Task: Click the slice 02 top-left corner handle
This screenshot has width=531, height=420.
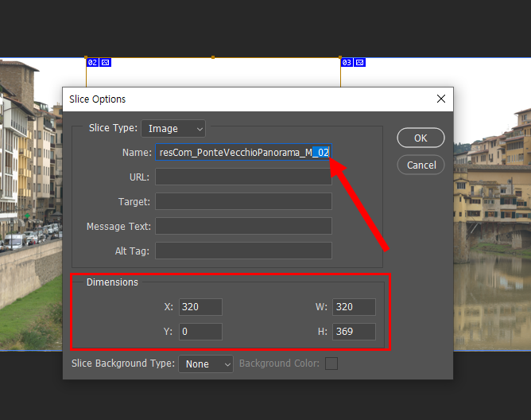Action: [x=86, y=57]
